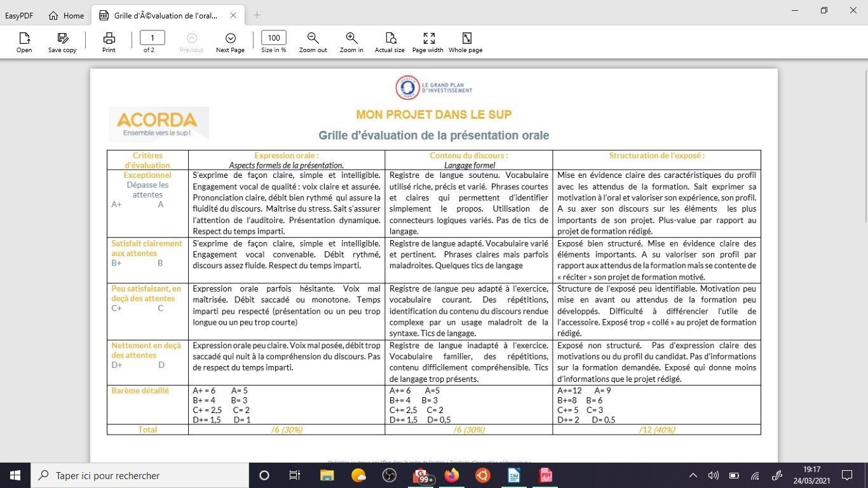Close the Grille d'évaluation tab

[233, 15]
